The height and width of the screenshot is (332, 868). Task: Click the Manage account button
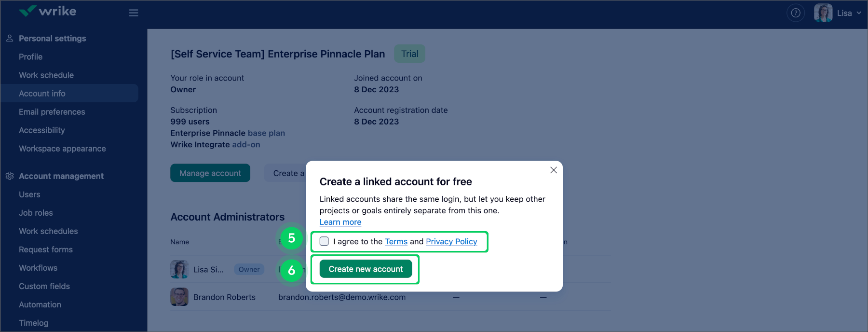tap(210, 173)
